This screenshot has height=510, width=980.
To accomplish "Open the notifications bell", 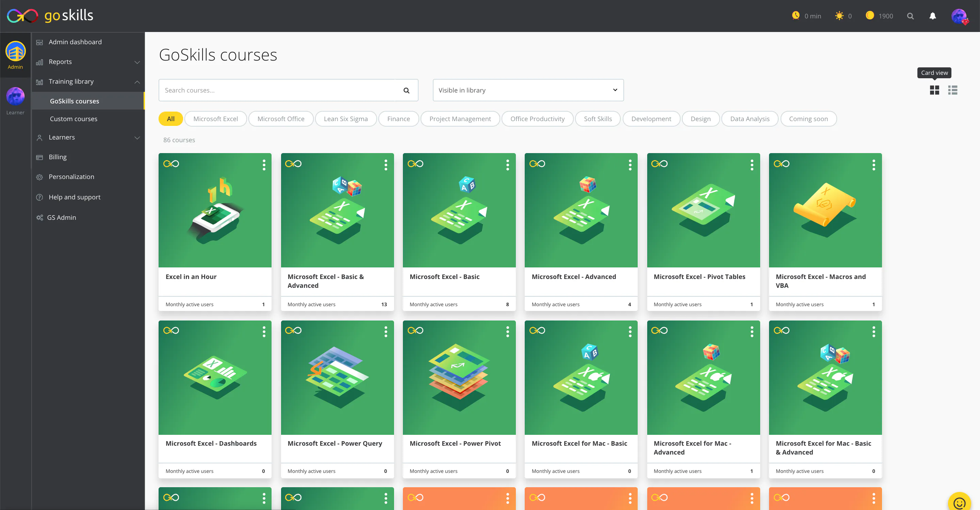I will (x=932, y=16).
